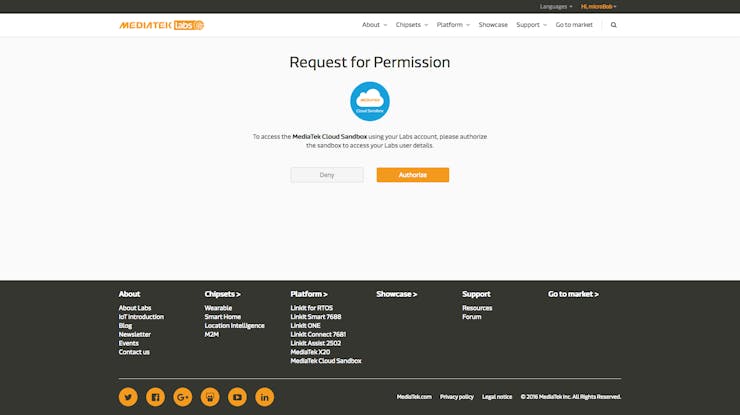Open the IoT Introduction footer link
Image resolution: width=740 pixels, height=415 pixels.
point(141,317)
